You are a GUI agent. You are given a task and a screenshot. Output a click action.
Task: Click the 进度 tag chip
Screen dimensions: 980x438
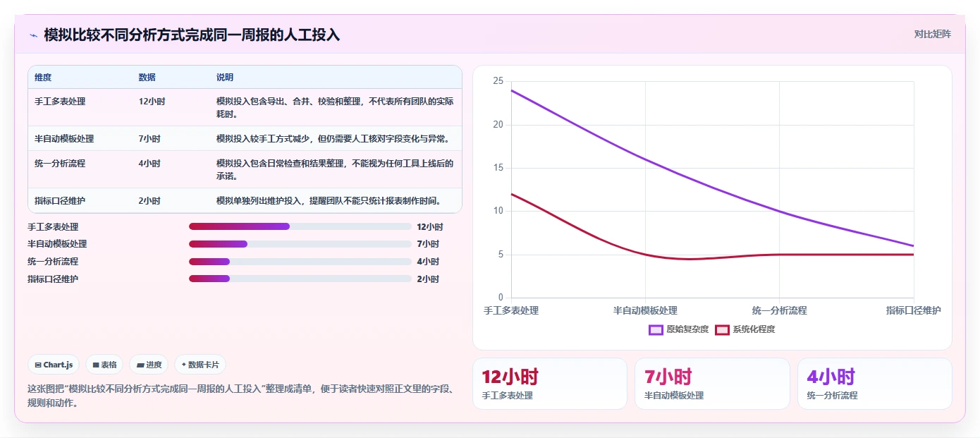pos(149,365)
